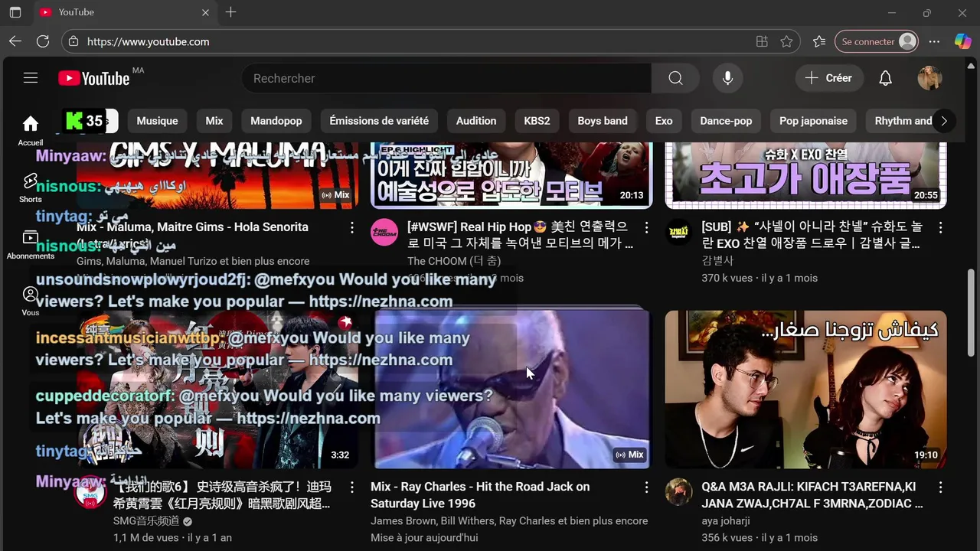
Task: Open SMG channel avatar
Action: click(x=90, y=494)
